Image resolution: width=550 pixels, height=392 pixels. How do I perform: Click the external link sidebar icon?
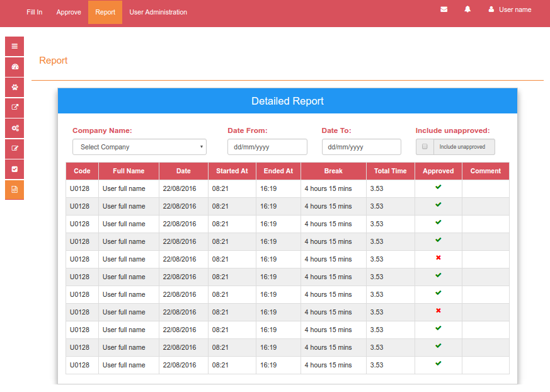pos(14,108)
